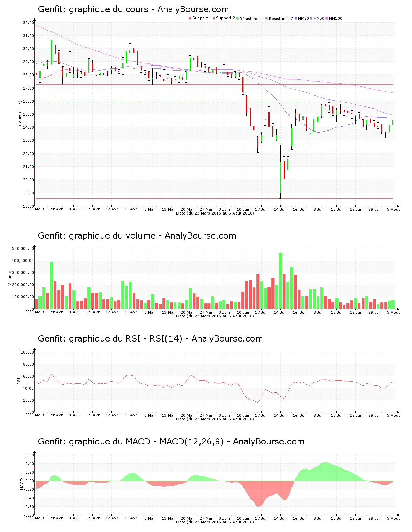Image resolution: width=412 pixels, height=532 pixels.
Task: Click the -0.60 MACD axis value
Action: (x=29, y=507)
